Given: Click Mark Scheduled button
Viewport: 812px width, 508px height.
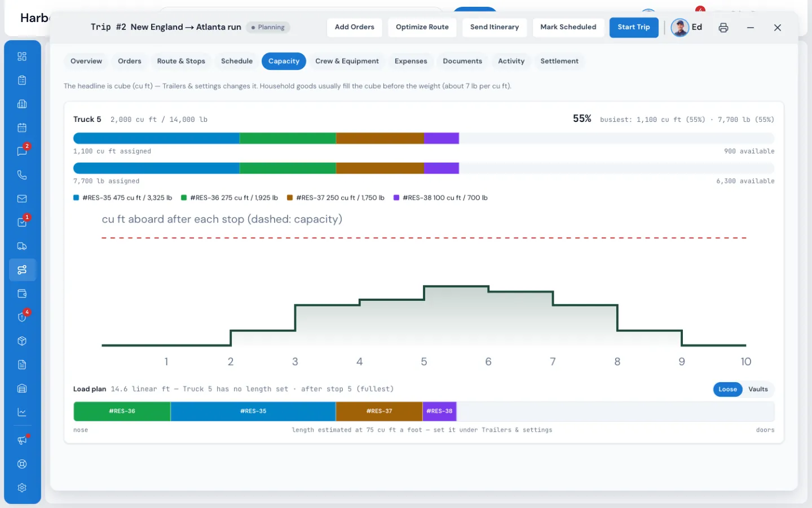Looking at the screenshot, I should click(x=568, y=27).
